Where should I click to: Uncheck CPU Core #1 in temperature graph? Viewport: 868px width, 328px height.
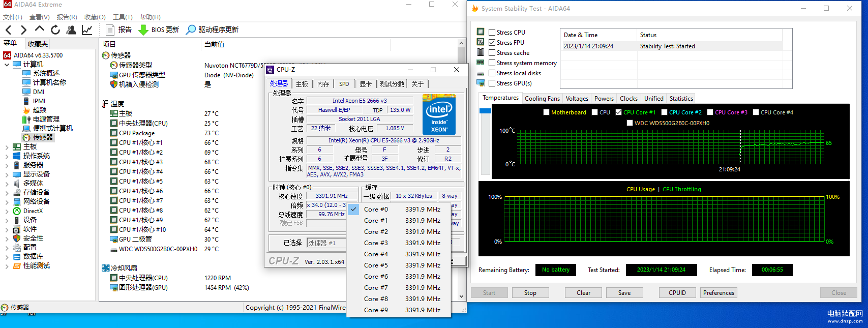[618, 112]
